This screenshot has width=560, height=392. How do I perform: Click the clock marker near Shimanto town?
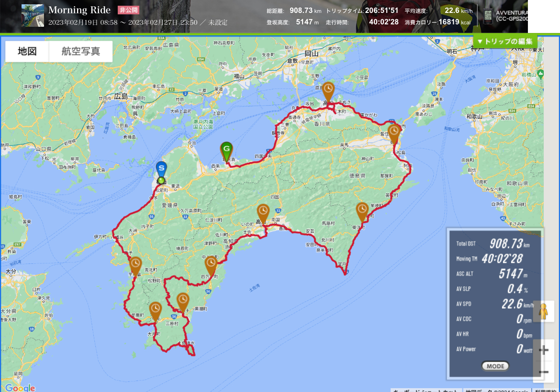coord(211,263)
